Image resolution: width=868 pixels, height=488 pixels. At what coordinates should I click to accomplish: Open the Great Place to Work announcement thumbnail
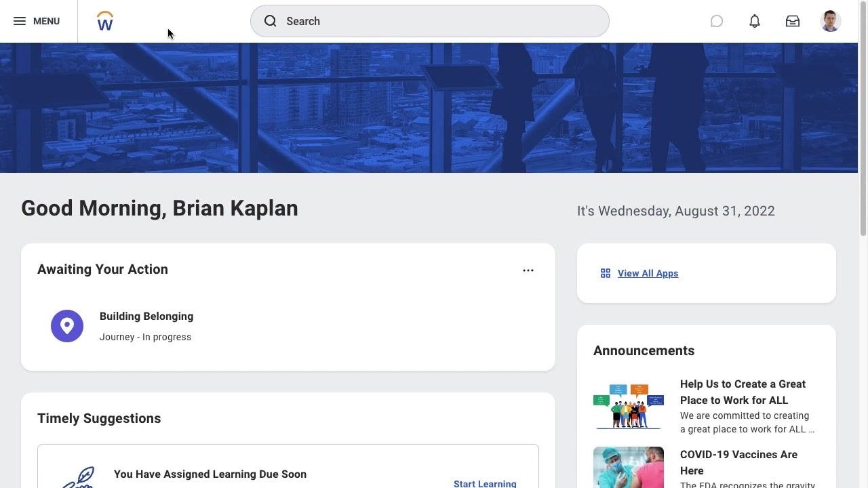[629, 406]
